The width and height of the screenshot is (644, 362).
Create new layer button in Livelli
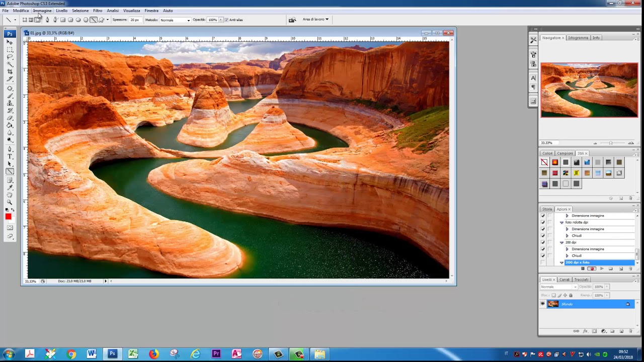pos(621,331)
